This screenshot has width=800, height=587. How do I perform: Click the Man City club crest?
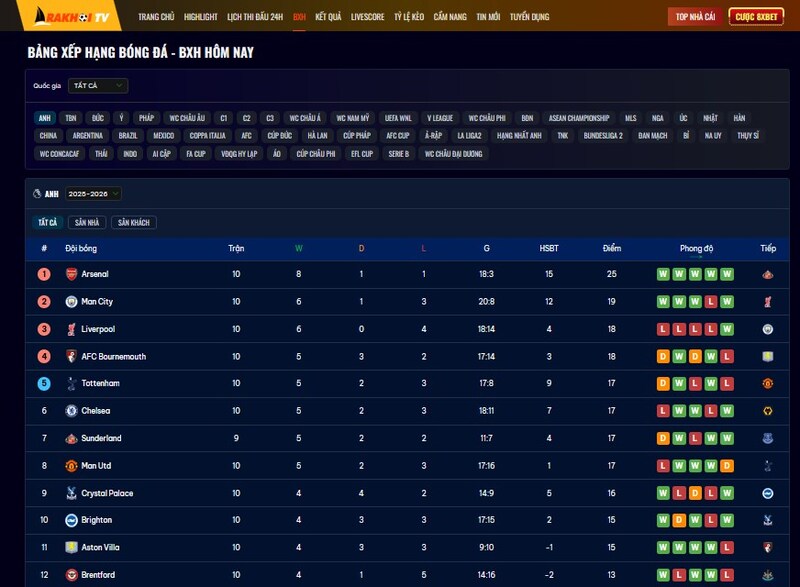pyautogui.click(x=71, y=301)
